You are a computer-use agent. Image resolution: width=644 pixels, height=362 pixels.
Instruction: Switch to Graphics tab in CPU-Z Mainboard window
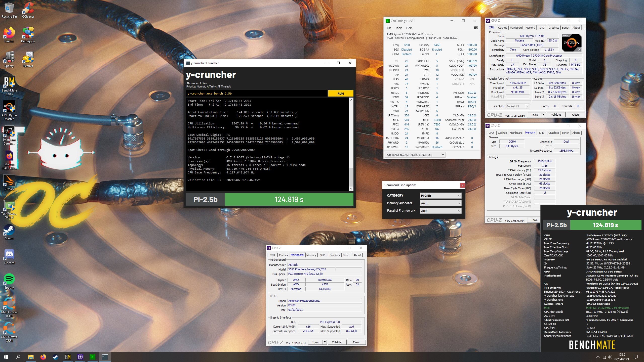(x=335, y=255)
